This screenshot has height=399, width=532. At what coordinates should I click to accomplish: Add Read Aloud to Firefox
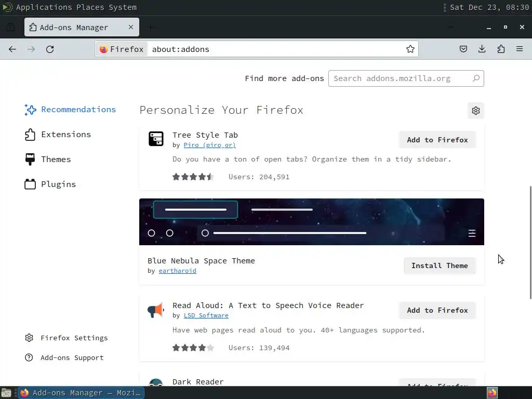tap(437, 310)
